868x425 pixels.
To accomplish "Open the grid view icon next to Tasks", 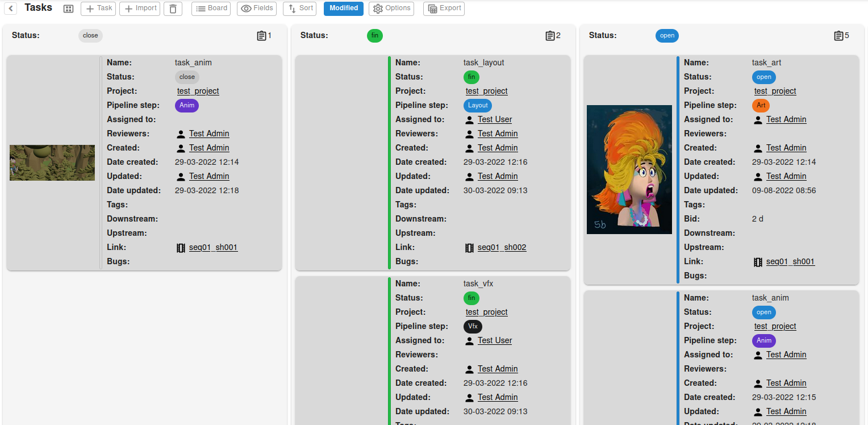I will [68, 8].
